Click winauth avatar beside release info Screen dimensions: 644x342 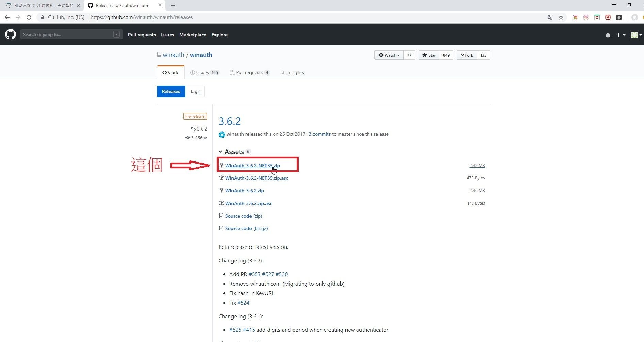pos(222,135)
